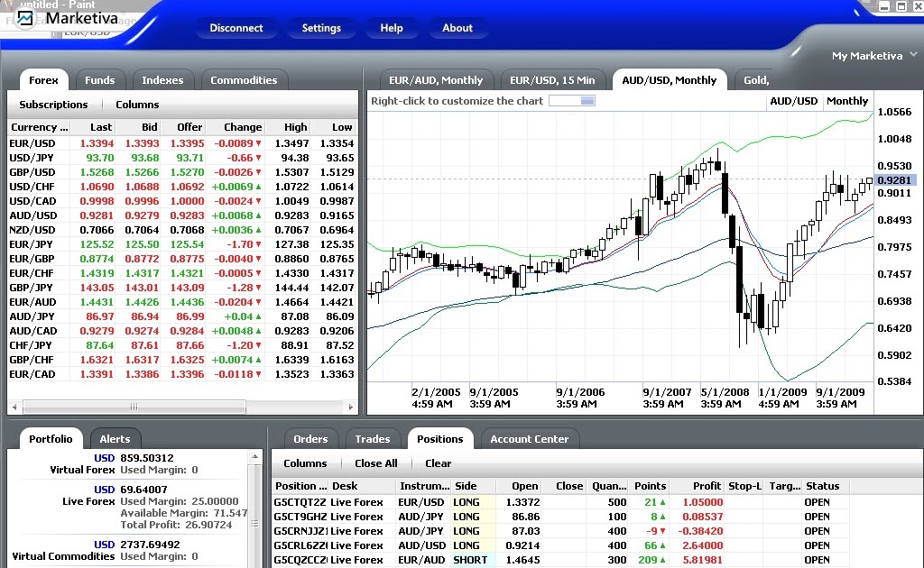Click left arrow of quotes horizontal scrollbar
This screenshot has height=568, width=924.
(x=14, y=407)
